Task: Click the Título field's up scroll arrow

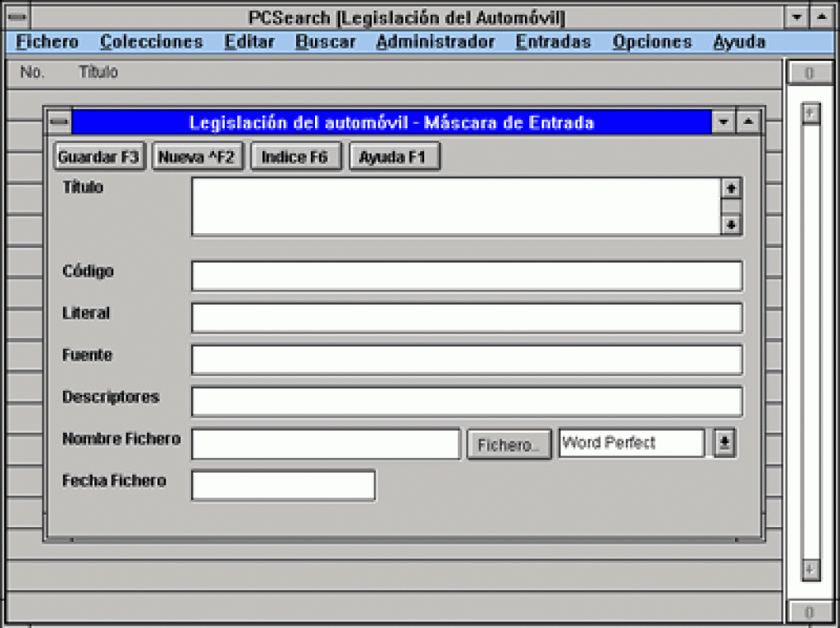Action: pos(730,187)
